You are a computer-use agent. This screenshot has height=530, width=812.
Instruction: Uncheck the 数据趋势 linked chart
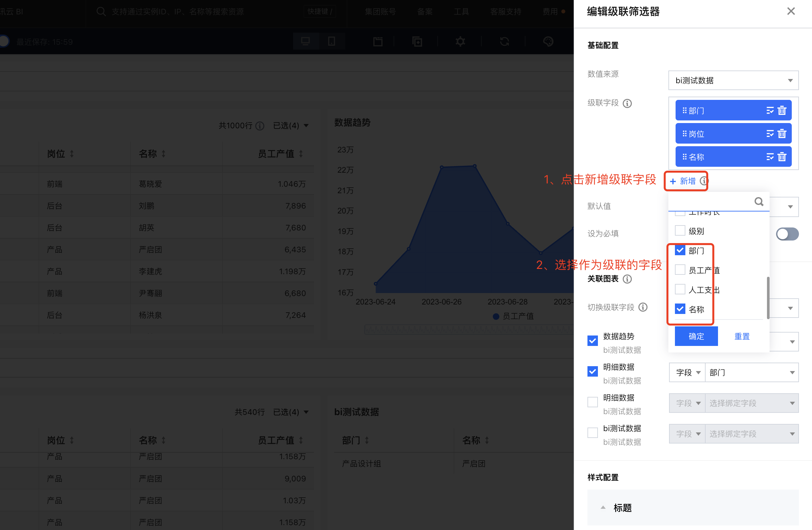pyautogui.click(x=593, y=340)
